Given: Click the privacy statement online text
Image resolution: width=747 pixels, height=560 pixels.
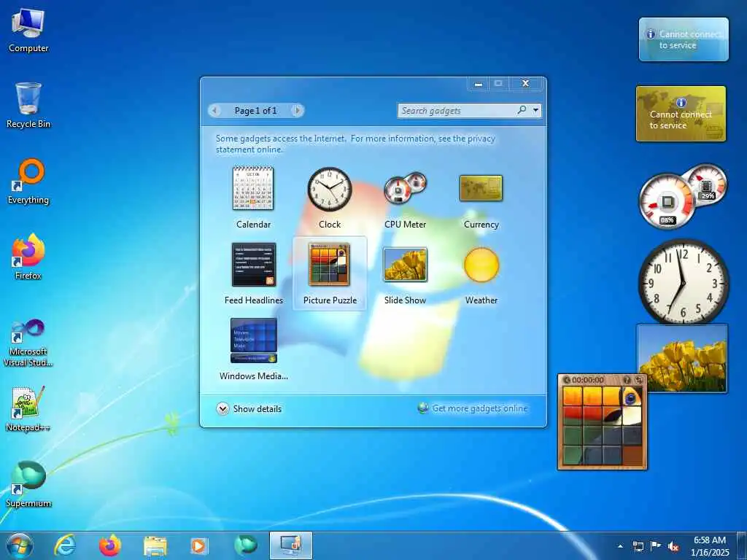Looking at the screenshot, I should (355, 144).
